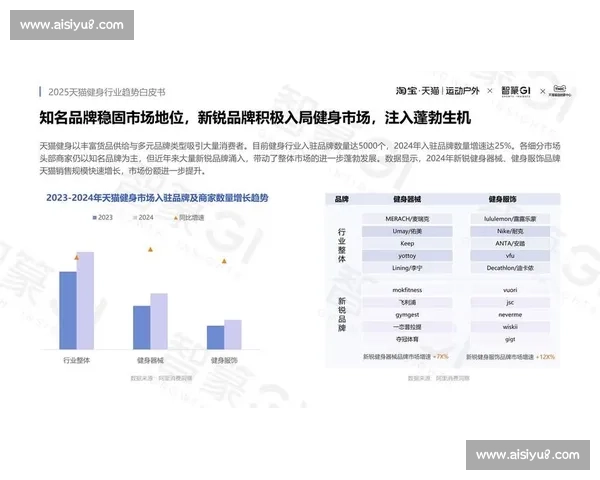
Task: Click the 同比增速 legend triangle marker
Action: pyautogui.click(x=176, y=217)
